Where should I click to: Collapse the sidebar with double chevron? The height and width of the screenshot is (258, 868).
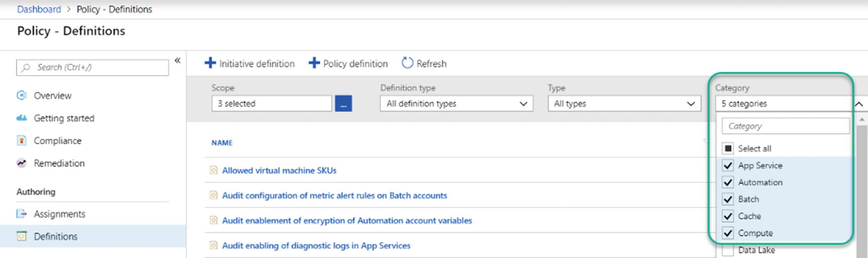pyautogui.click(x=178, y=61)
